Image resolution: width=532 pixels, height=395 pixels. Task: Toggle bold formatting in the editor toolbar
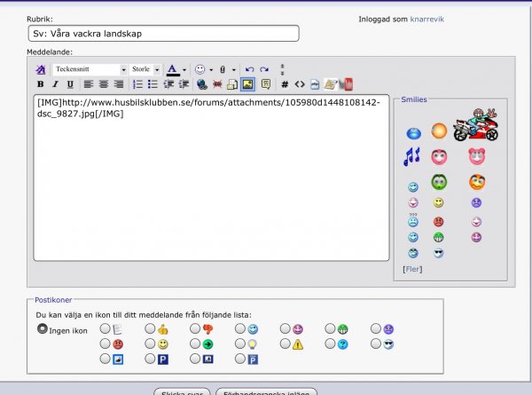40,84
